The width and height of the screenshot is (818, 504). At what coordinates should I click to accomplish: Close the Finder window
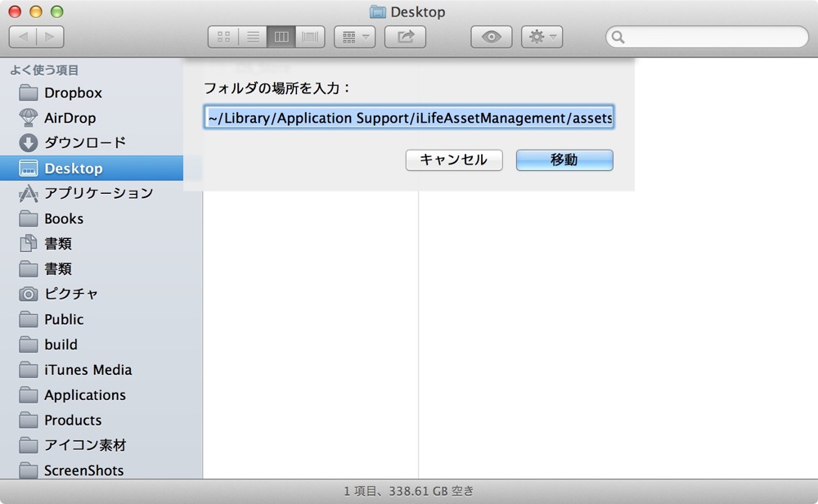coord(15,11)
